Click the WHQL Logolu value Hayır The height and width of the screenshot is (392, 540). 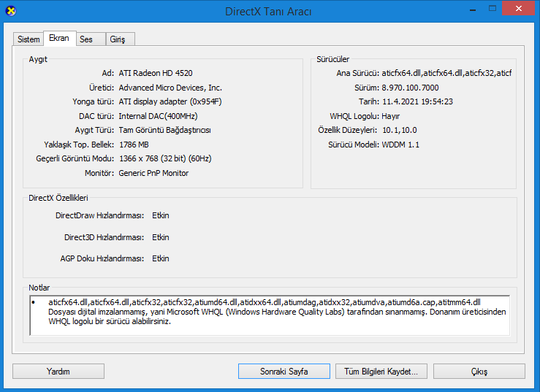point(390,116)
